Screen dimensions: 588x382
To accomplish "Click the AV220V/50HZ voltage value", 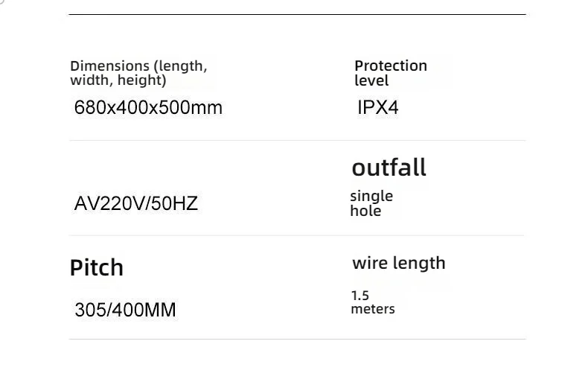I will point(136,203).
